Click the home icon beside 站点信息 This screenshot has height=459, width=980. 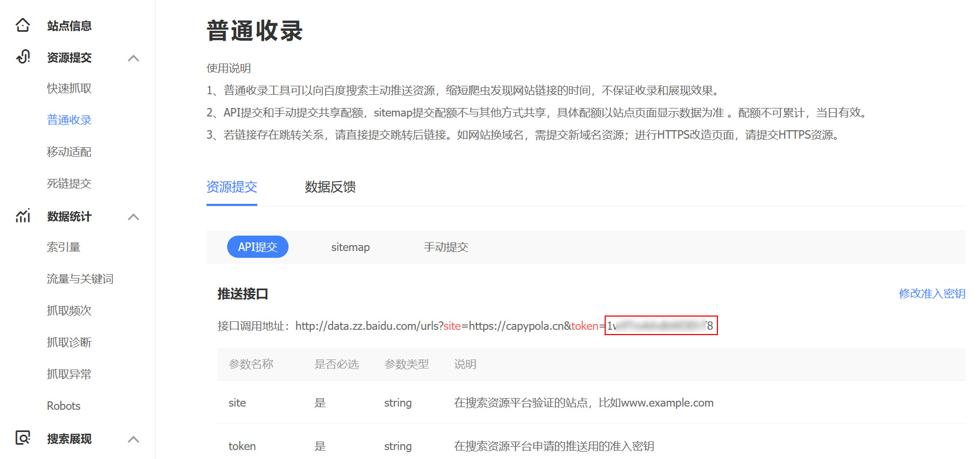23,25
